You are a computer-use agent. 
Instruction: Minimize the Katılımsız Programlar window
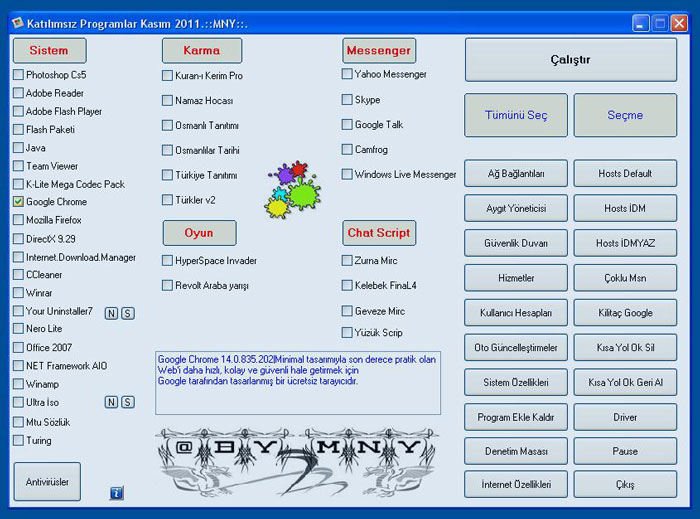[x=640, y=23]
